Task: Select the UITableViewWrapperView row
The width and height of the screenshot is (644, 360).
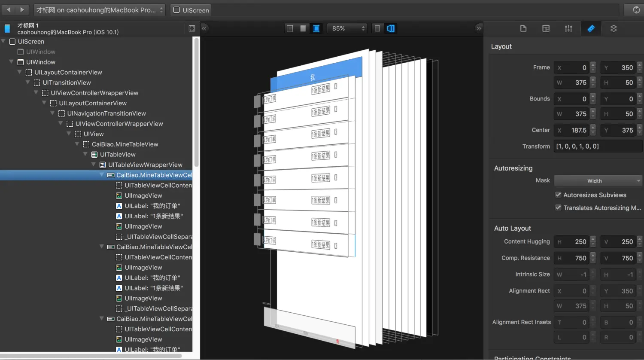Action: click(97, 165)
